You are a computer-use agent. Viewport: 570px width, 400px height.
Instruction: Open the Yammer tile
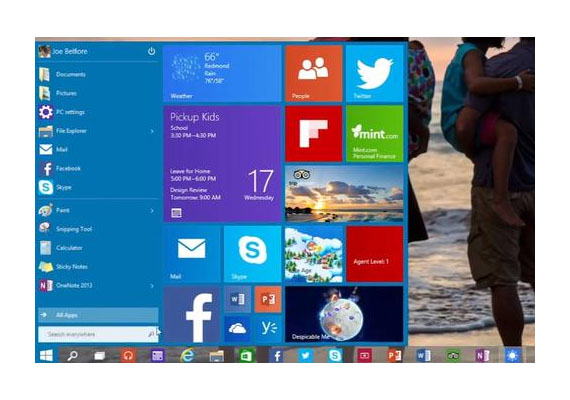coord(268,329)
